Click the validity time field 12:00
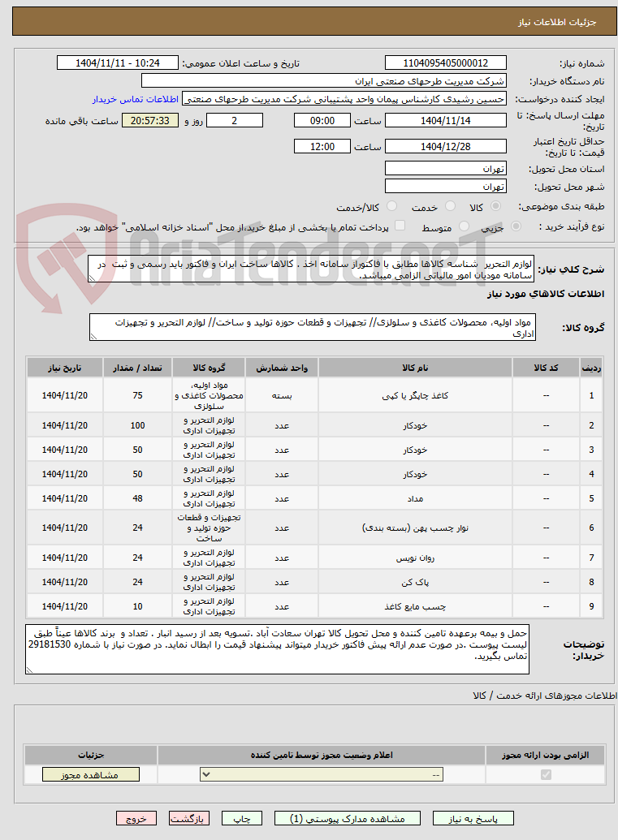The height and width of the screenshot is (840, 618). click(322, 146)
